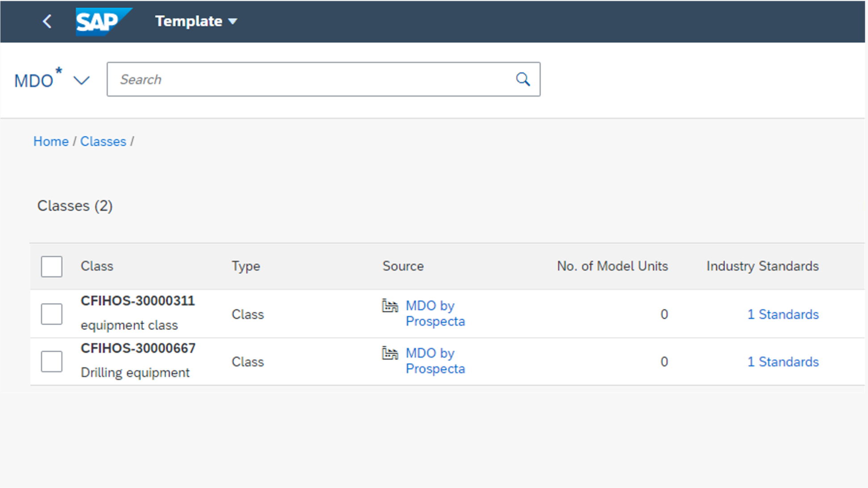Click the search magnifier icon
Viewport: 868px width, 488px height.
pyautogui.click(x=522, y=79)
